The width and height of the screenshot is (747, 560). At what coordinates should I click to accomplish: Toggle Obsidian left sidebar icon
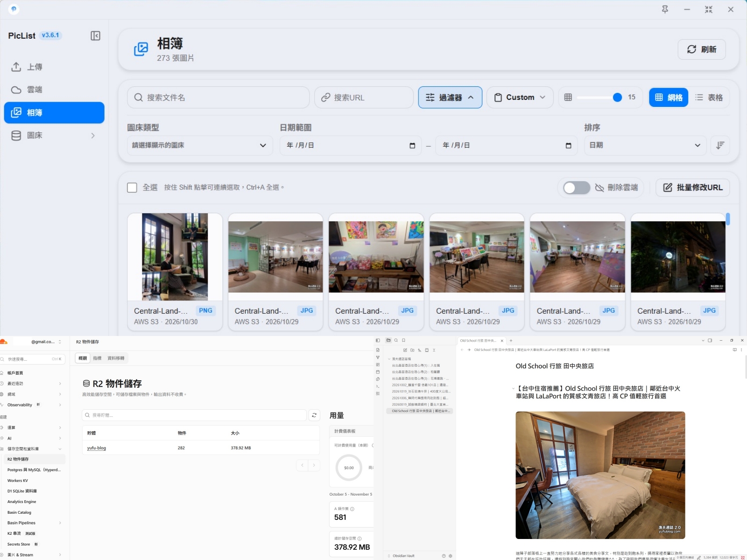pos(378,340)
